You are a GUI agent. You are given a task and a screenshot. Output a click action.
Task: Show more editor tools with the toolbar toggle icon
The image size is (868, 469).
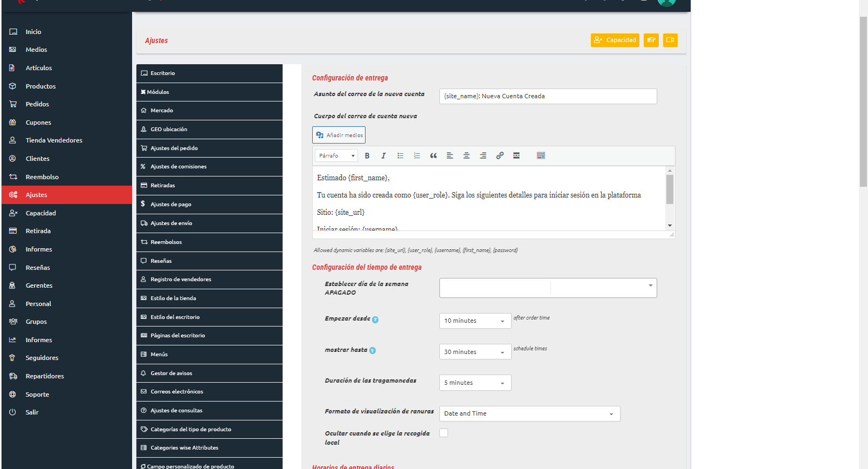[x=541, y=156]
